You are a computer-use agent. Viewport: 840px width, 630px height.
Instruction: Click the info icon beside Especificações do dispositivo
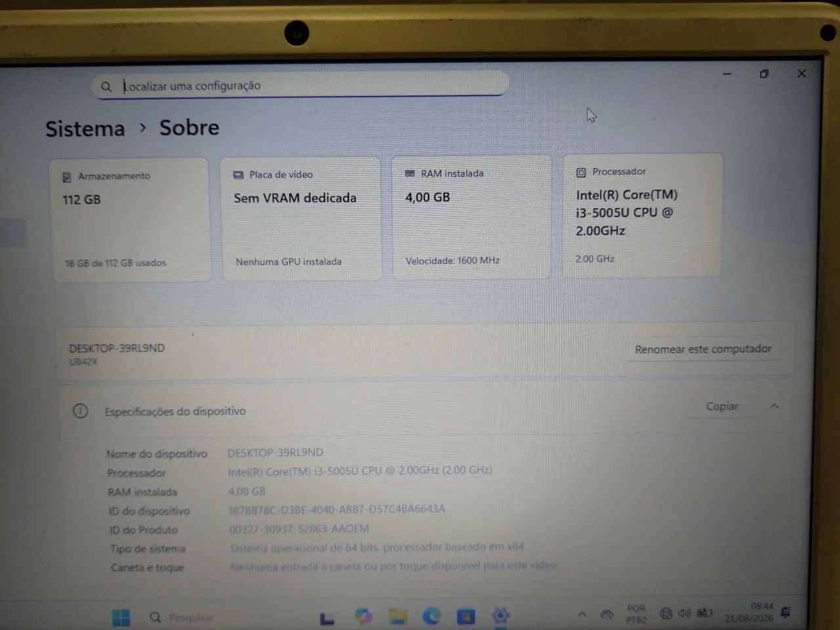(x=80, y=411)
